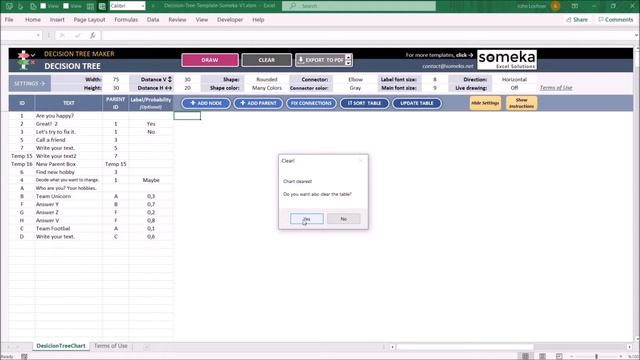Click the Update Table button
Viewport: 640px width, 360px height.
click(x=417, y=103)
